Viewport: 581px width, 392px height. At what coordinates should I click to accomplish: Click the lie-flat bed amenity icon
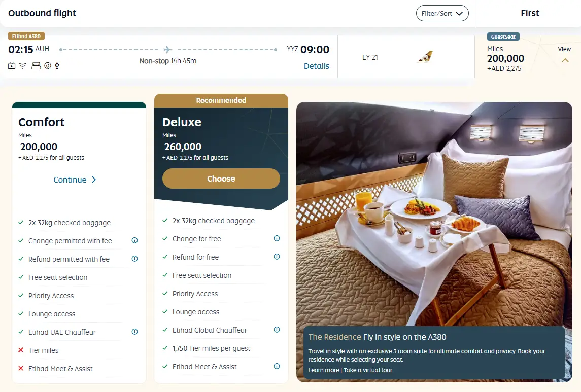pyautogui.click(x=36, y=66)
